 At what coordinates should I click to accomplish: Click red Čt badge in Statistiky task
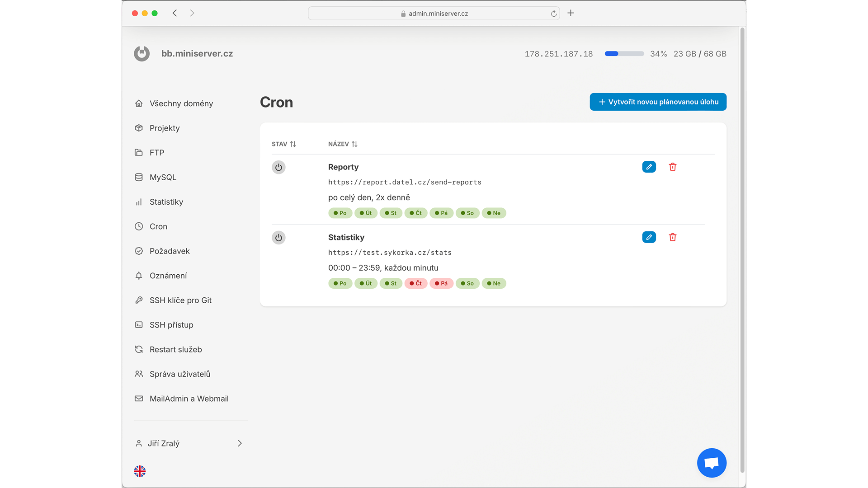[416, 283]
